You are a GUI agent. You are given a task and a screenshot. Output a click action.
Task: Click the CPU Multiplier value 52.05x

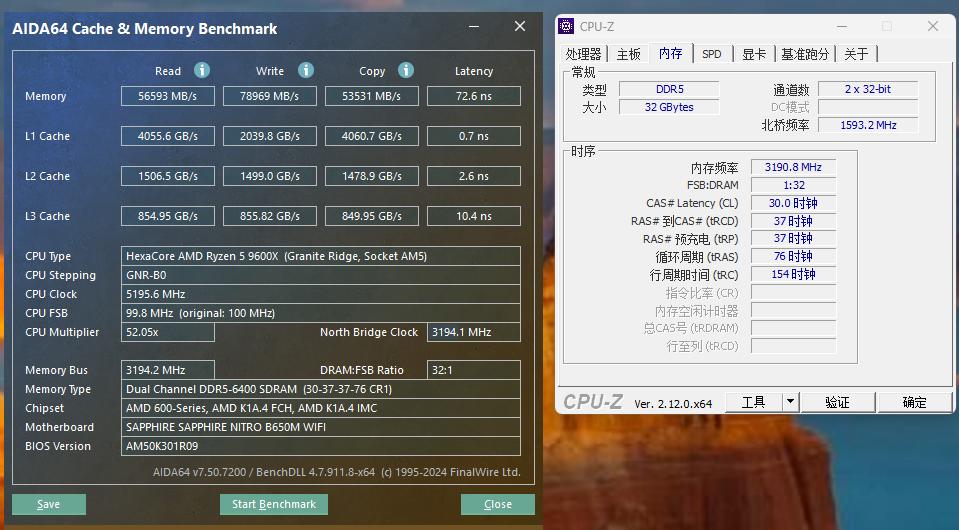[168, 332]
